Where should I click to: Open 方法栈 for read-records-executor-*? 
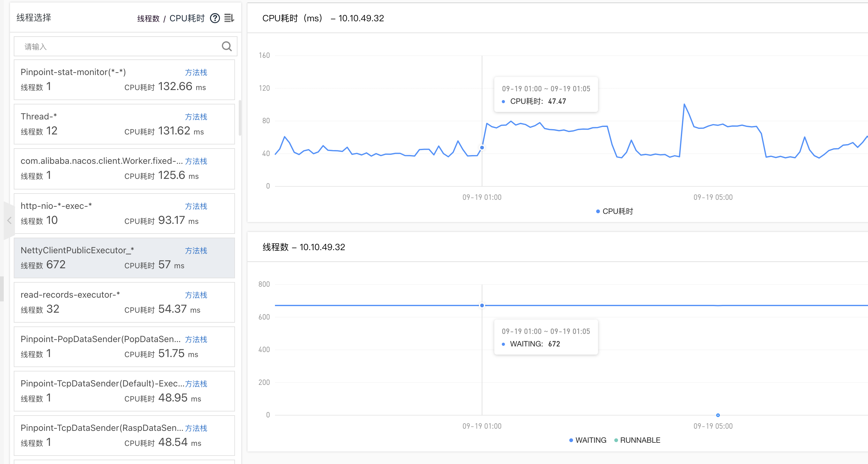pos(196,295)
